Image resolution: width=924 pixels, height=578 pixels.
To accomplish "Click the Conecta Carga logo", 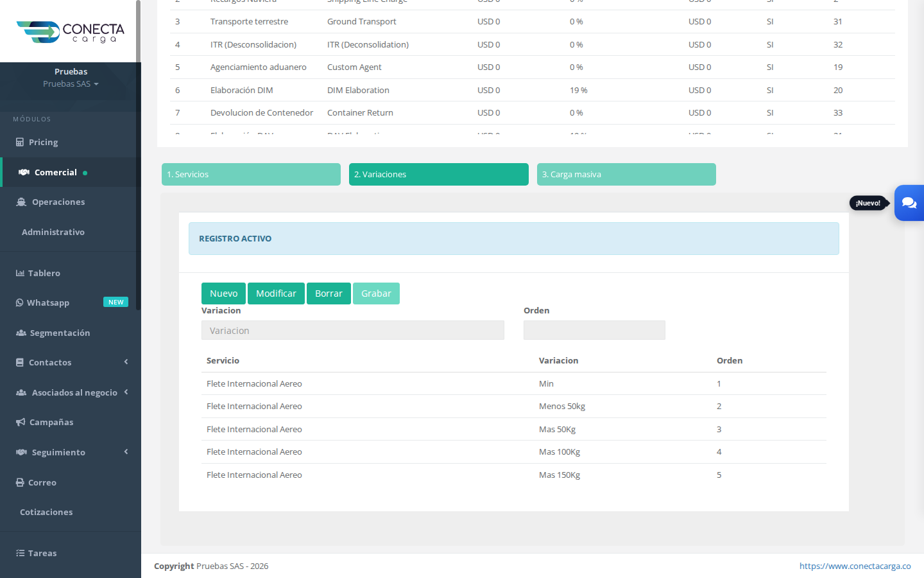I will tap(71, 31).
